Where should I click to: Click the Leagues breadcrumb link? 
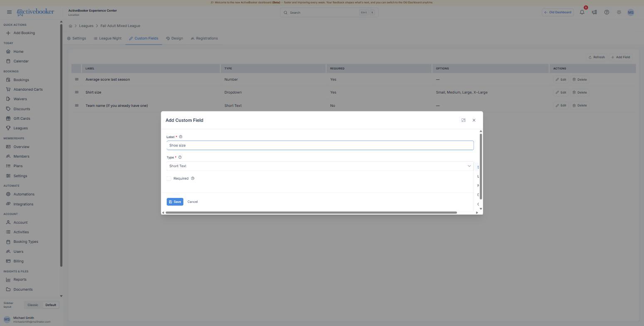86,26
